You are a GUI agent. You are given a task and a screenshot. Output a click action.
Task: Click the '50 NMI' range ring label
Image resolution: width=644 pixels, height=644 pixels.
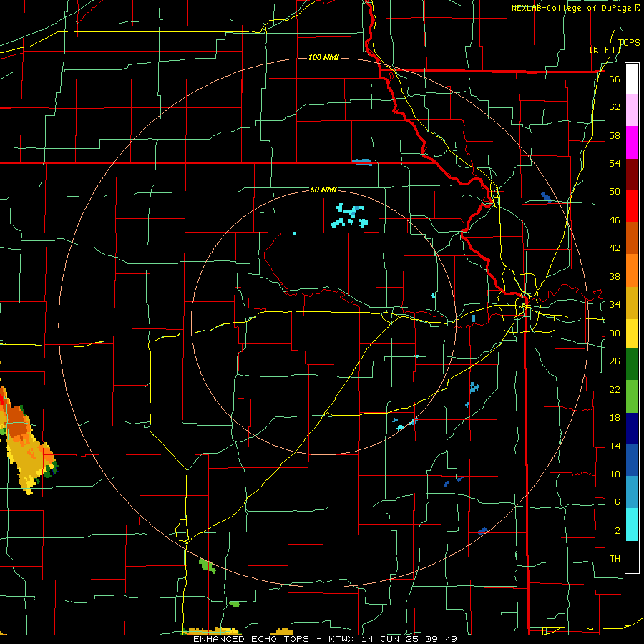click(323, 190)
